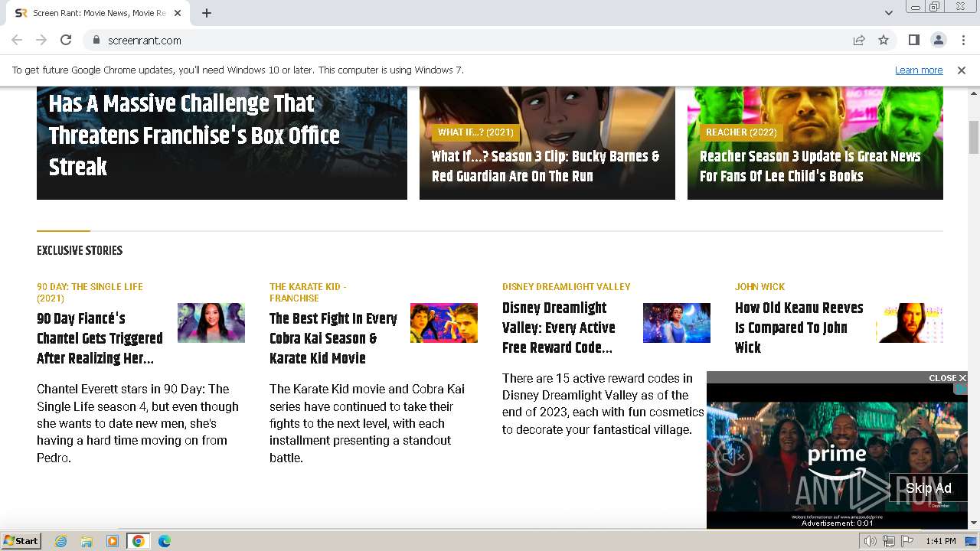Open the Windows Start menu
Screen dimensions: 980x551
(x=21, y=541)
